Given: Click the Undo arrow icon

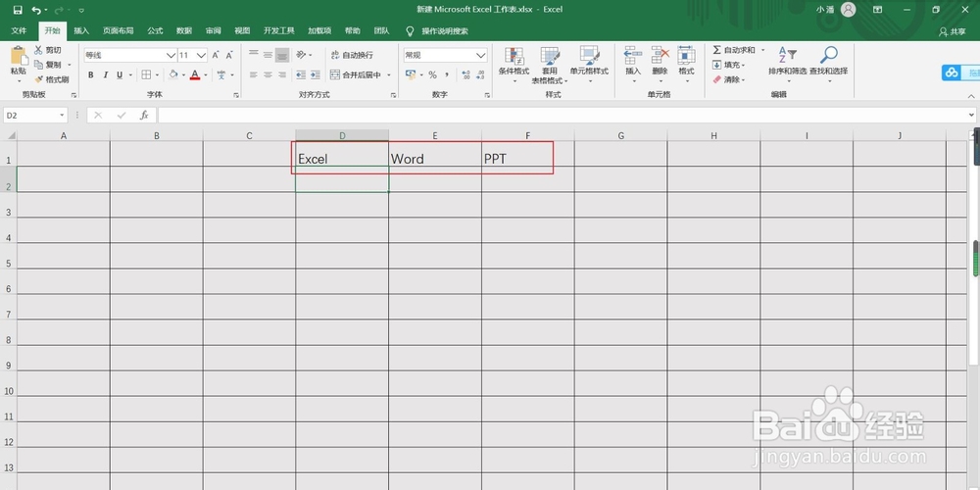Looking at the screenshot, I should click(36, 10).
